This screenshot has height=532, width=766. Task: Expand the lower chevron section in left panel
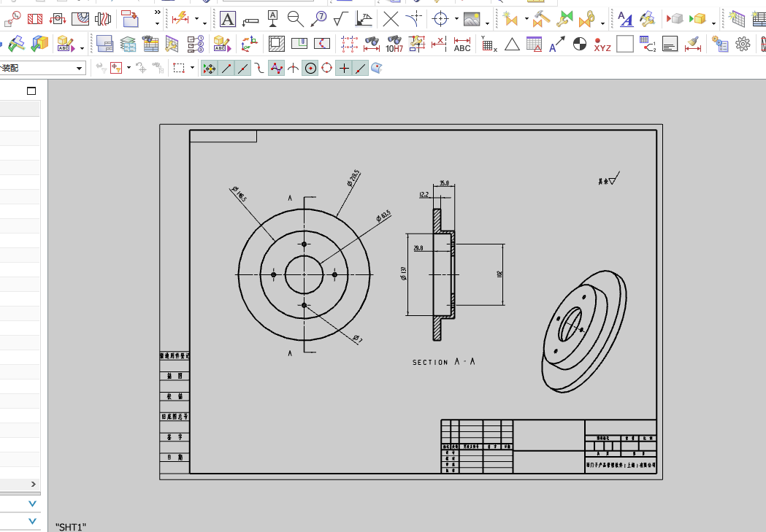(32, 521)
